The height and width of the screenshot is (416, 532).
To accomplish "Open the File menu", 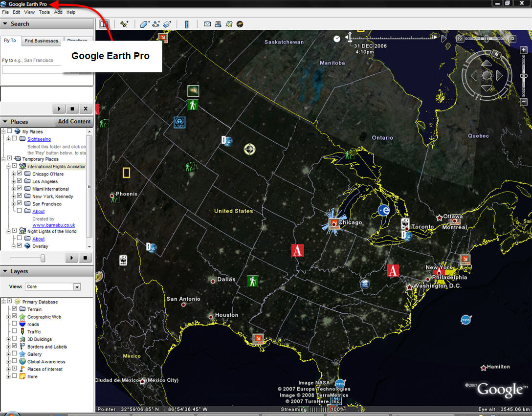I will point(5,12).
